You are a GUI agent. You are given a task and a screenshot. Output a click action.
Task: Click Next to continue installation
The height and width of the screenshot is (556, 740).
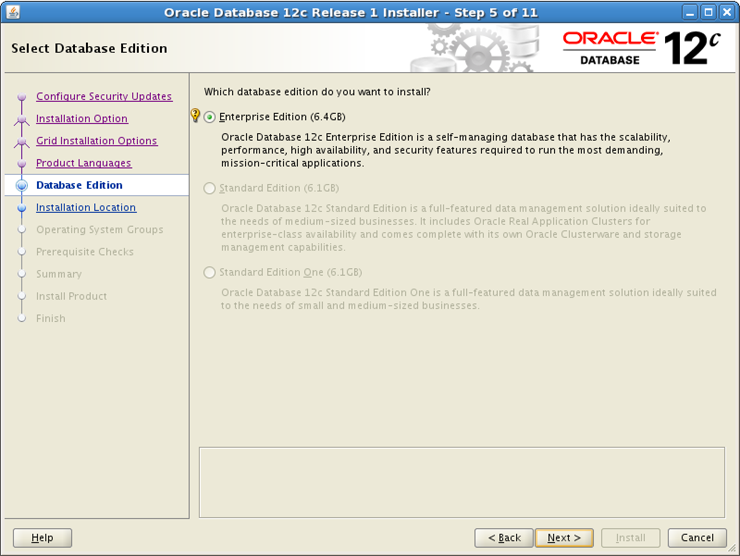564,538
